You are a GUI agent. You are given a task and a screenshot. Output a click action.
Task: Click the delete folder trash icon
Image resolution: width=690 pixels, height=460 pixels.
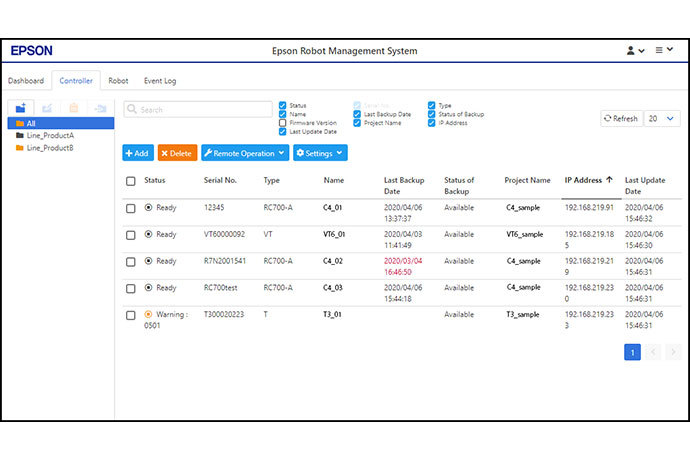tap(73, 108)
